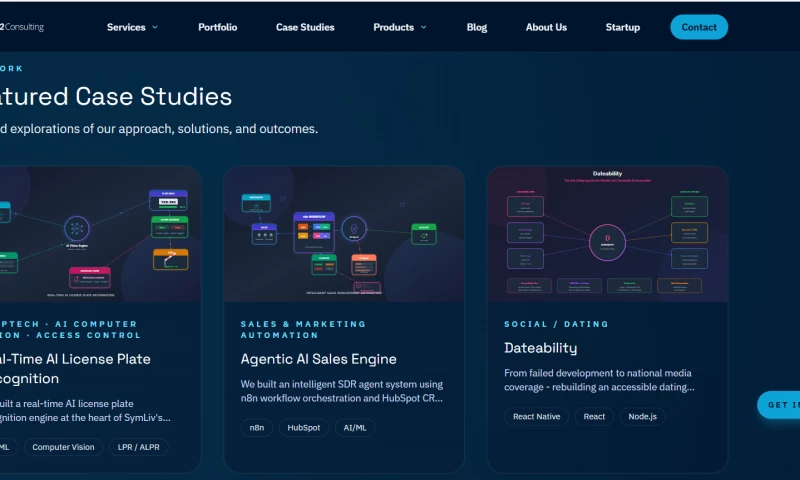Select the Node.js tag

pyautogui.click(x=642, y=416)
